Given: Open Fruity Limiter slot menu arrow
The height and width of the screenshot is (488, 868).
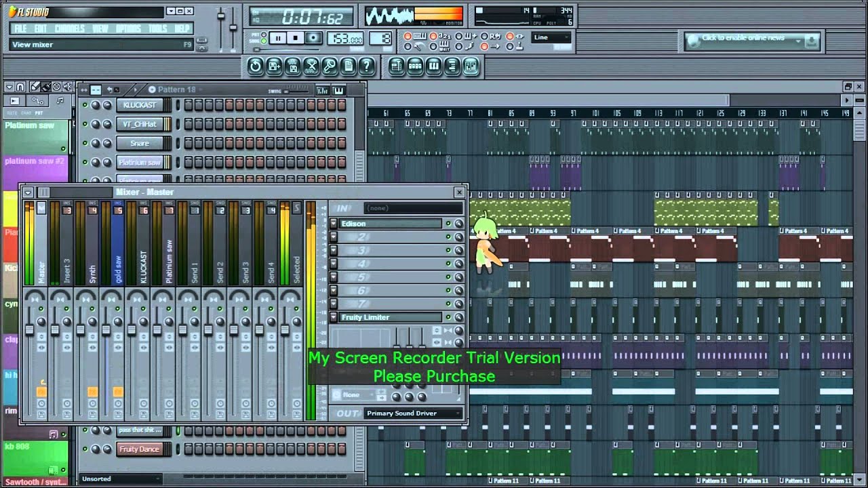Looking at the screenshot, I should 334,317.
